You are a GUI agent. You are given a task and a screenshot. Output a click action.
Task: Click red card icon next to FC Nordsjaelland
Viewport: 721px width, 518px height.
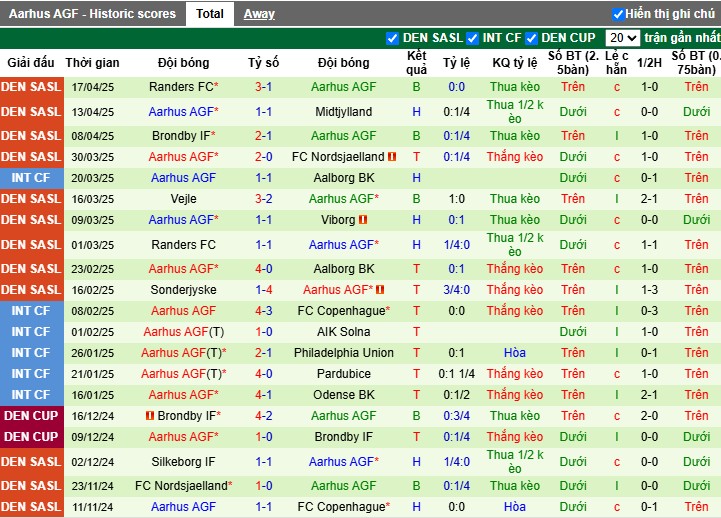point(392,157)
